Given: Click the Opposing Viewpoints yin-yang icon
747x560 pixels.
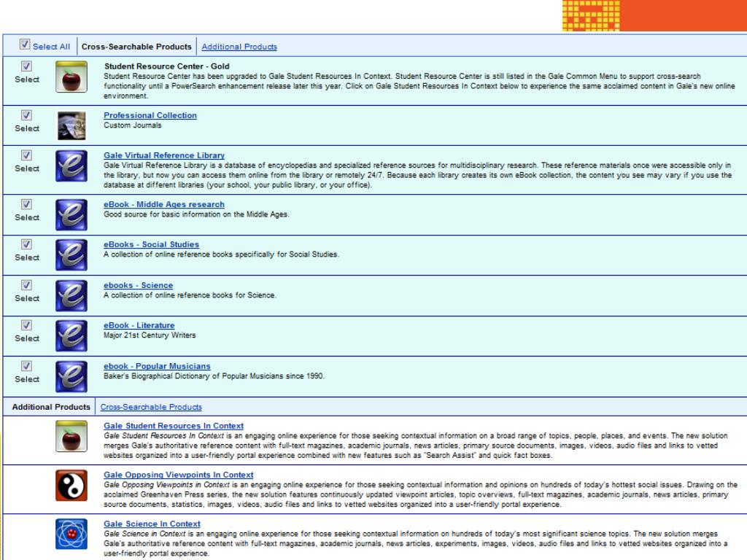Looking at the screenshot, I should (x=71, y=485).
